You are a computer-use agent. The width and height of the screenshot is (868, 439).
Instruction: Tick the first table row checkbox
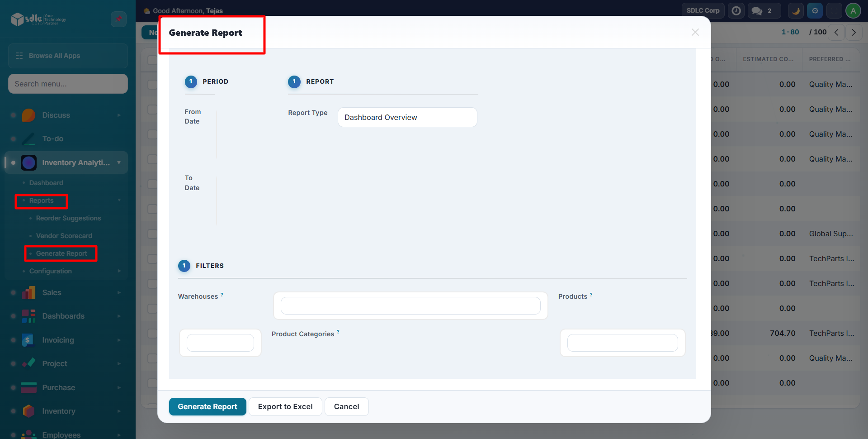coord(152,85)
